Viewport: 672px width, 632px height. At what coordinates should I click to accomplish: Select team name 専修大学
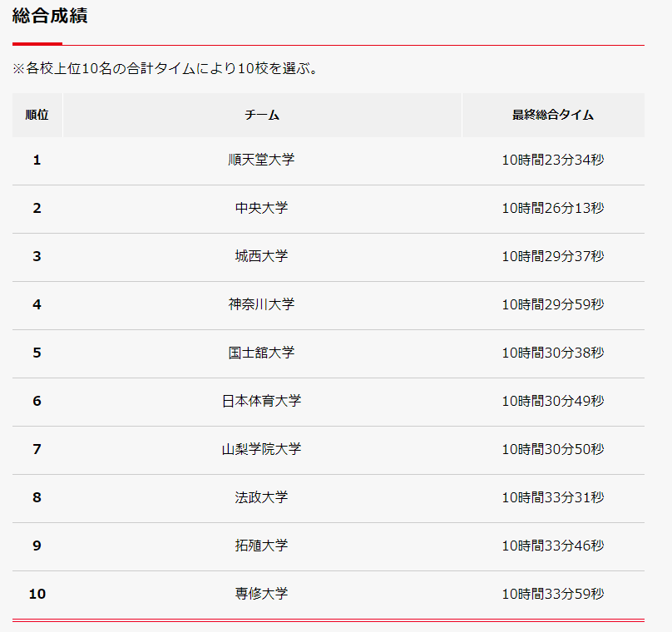261,594
